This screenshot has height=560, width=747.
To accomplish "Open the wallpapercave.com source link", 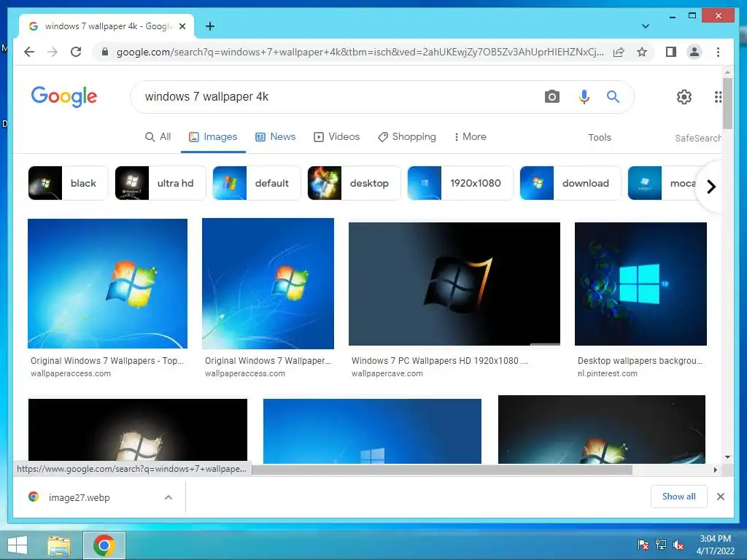I will click(387, 373).
